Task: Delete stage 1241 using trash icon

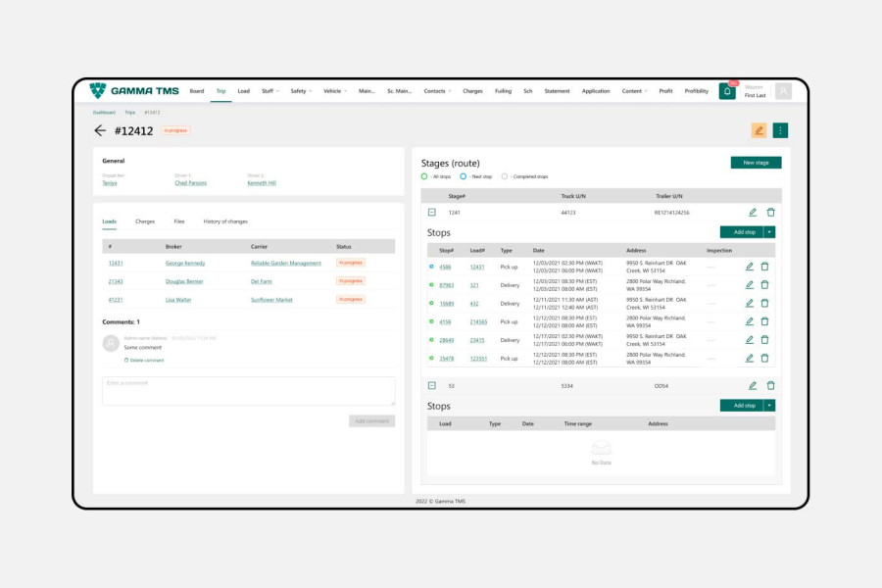Action: point(770,212)
